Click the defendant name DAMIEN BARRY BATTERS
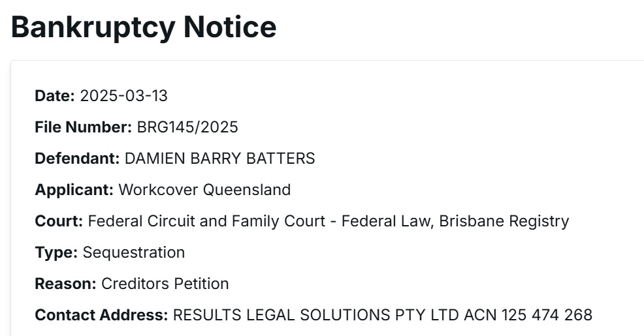The width and height of the screenshot is (644, 336). [219, 159]
